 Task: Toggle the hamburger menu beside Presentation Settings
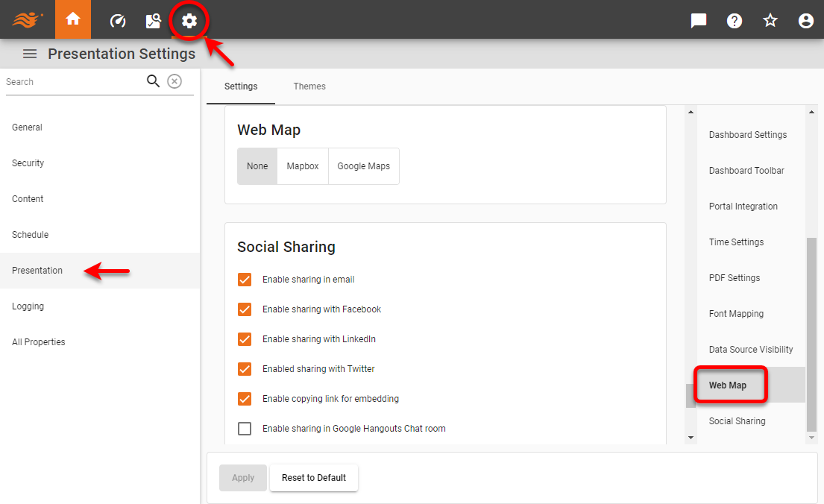[30, 54]
